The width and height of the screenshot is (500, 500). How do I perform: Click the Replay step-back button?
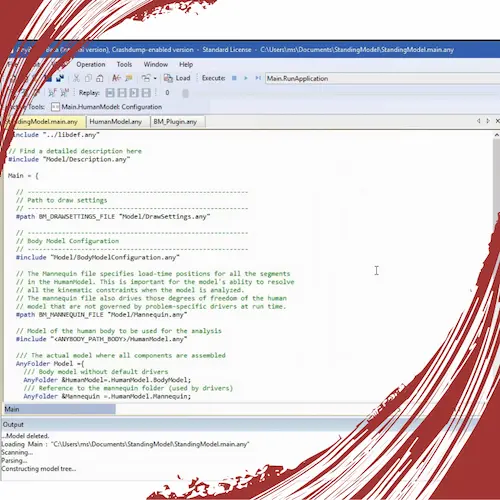click(x=122, y=93)
